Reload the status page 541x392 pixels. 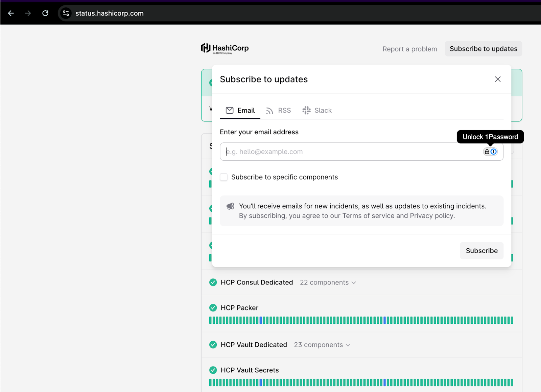coord(45,13)
